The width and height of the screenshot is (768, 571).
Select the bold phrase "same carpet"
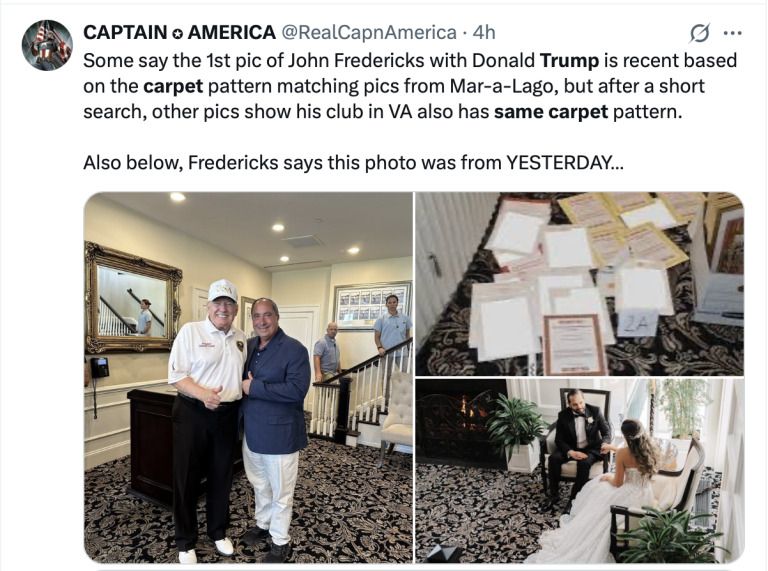click(x=551, y=112)
